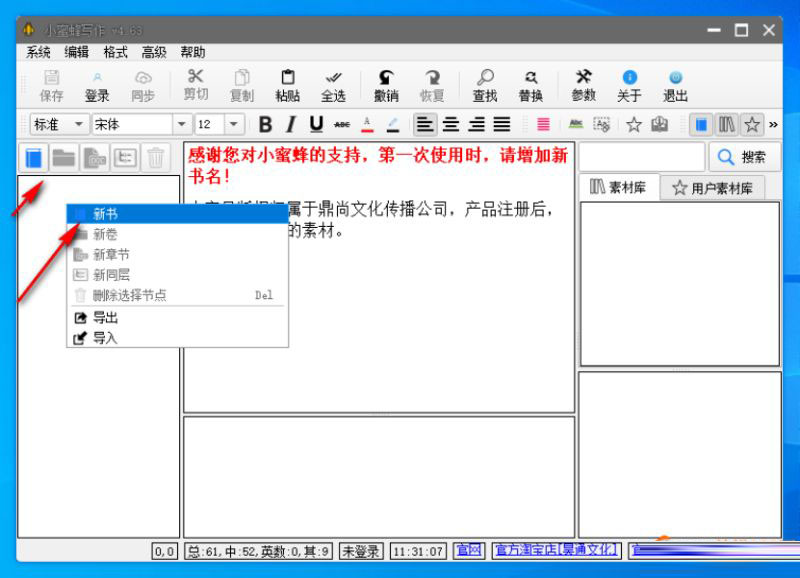The image size is (800, 578).
Task: Switch to the 素材库 tab
Action: click(619, 187)
